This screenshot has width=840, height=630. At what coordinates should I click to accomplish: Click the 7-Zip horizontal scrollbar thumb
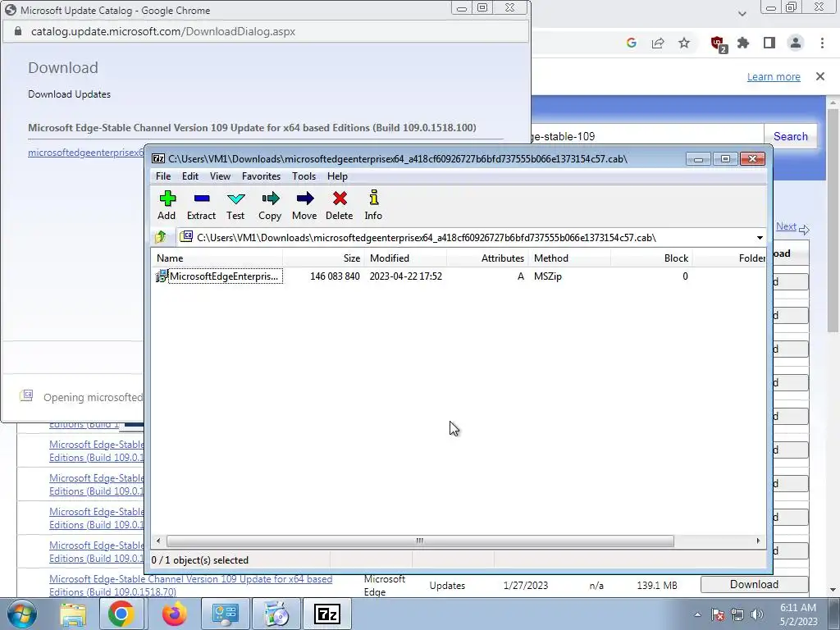click(420, 541)
